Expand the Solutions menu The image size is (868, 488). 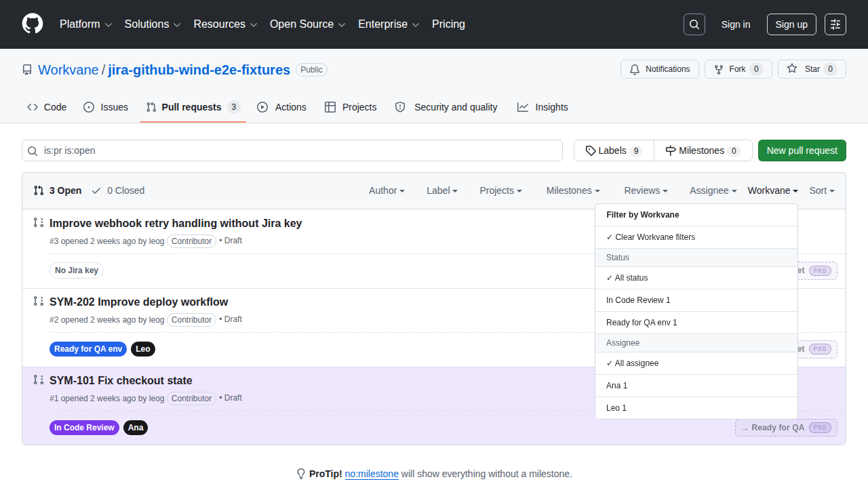pos(153,24)
